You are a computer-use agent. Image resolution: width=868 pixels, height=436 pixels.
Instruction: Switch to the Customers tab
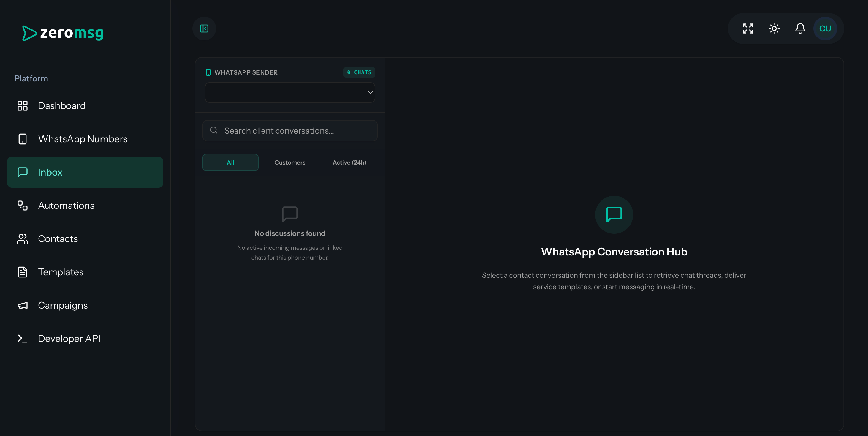coord(290,162)
